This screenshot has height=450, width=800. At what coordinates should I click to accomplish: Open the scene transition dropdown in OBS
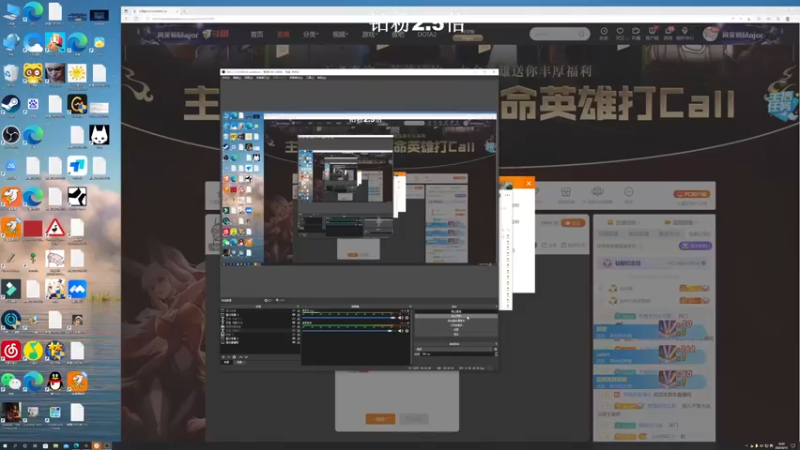tap(454, 349)
